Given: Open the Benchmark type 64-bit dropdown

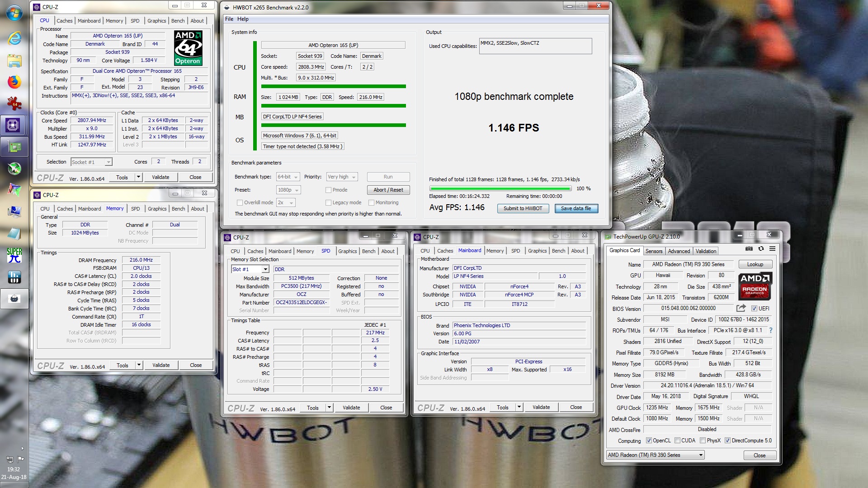Looking at the screenshot, I should (x=288, y=177).
